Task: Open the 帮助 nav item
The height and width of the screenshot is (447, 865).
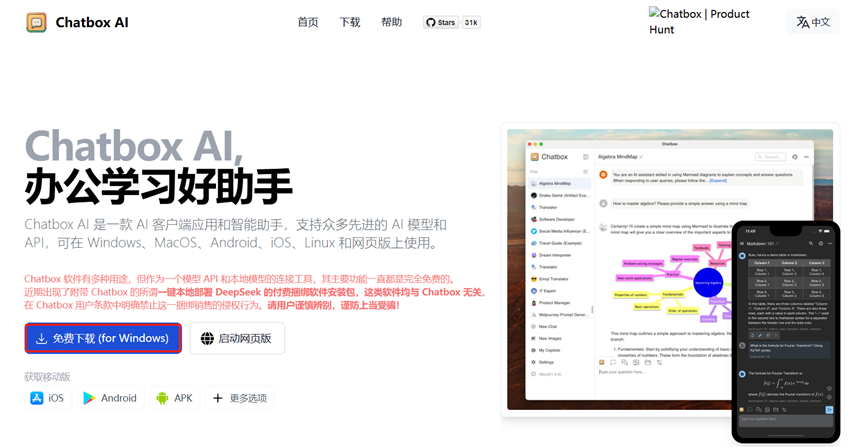Action: [x=392, y=22]
